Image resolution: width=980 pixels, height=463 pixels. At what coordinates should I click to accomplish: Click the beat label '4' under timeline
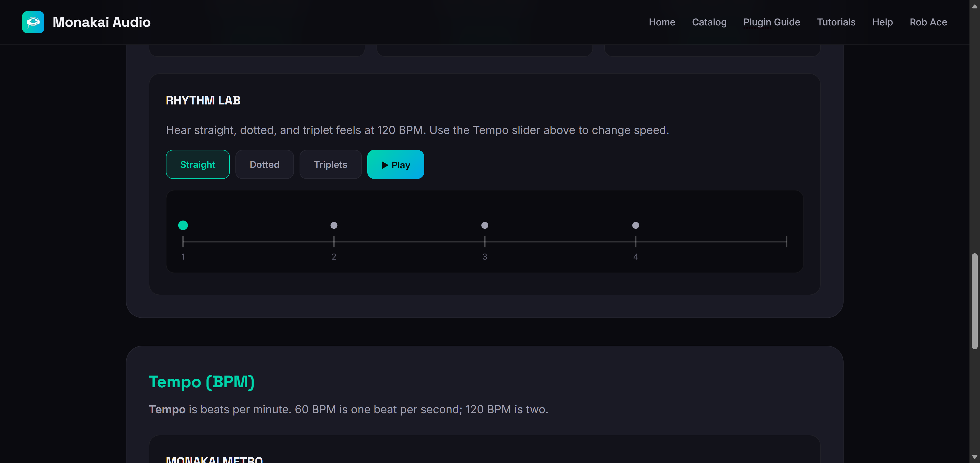[x=635, y=257]
